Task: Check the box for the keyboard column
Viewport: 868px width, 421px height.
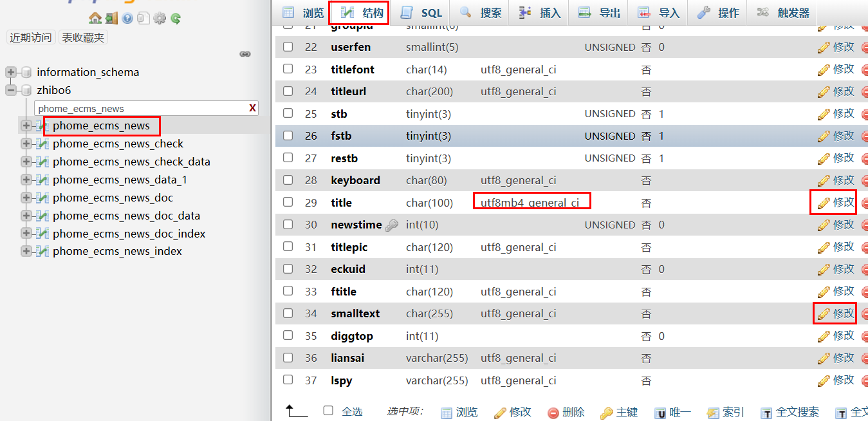Action: pos(288,180)
